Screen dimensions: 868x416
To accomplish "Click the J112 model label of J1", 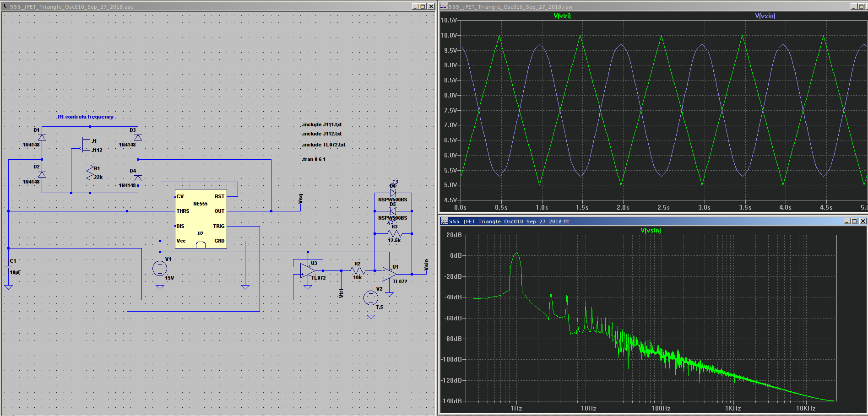I will [97, 150].
